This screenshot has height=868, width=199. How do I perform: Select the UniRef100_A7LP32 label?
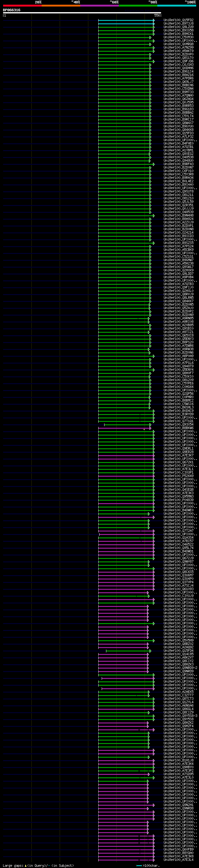[178, 137]
